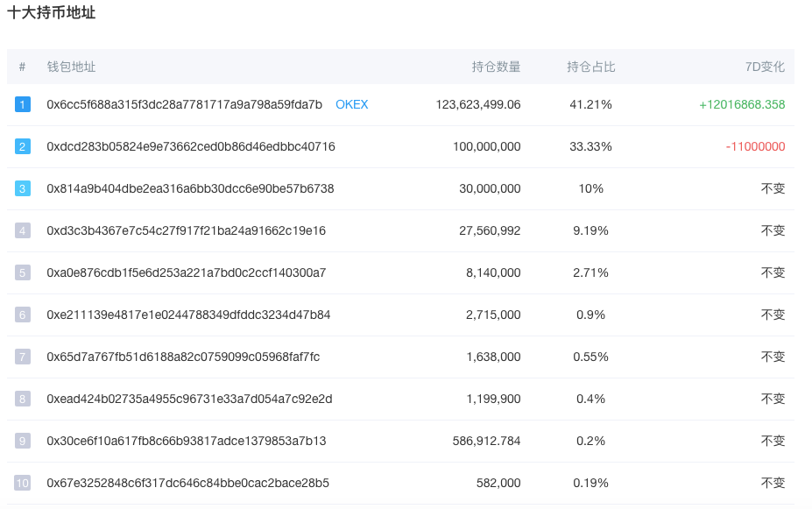Click the rank 2 badge icon
Image resolution: width=812 pixels, height=509 pixels.
[x=22, y=146]
